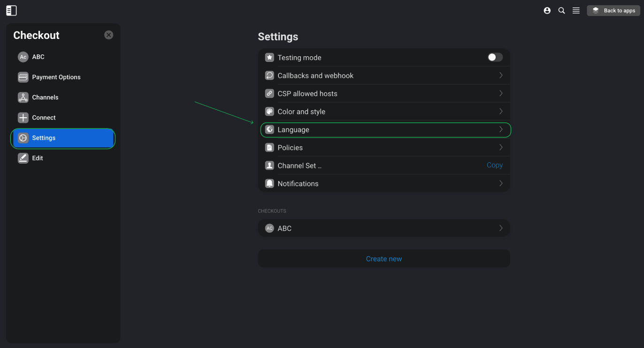Click the ABC avatar icon in sidebar
This screenshot has width=644, height=348.
(23, 57)
